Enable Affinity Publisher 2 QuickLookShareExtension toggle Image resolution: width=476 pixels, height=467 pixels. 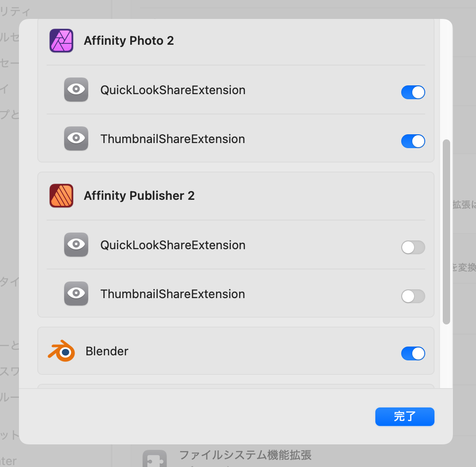[x=413, y=247]
